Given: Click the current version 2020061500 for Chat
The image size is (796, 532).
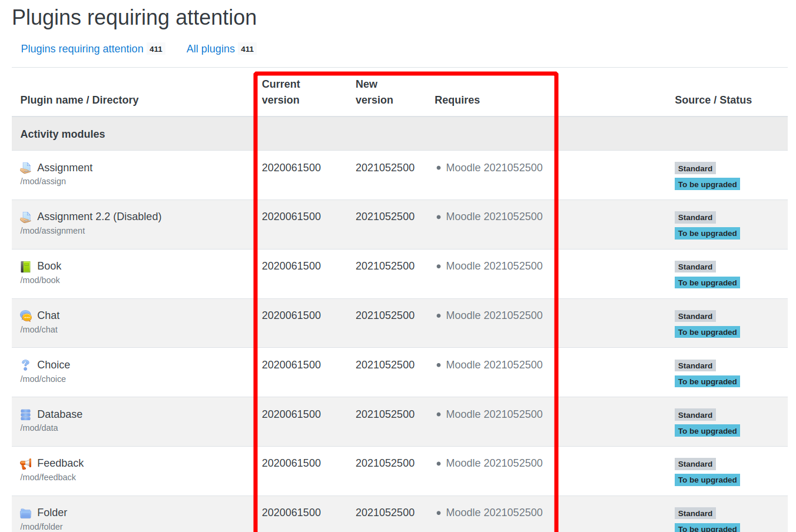Looking at the screenshot, I should 291,315.
